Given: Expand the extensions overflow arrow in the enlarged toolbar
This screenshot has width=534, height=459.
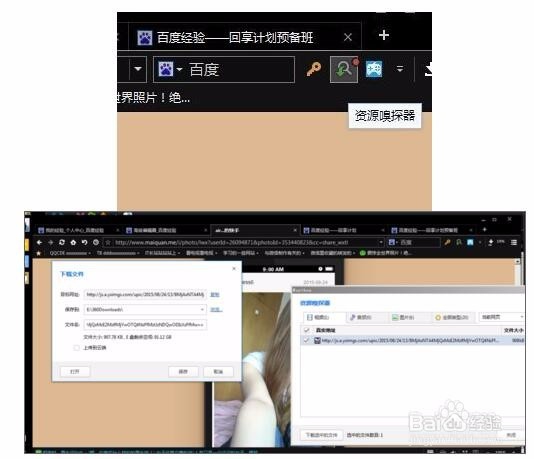Looking at the screenshot, I should coord(400,69).
